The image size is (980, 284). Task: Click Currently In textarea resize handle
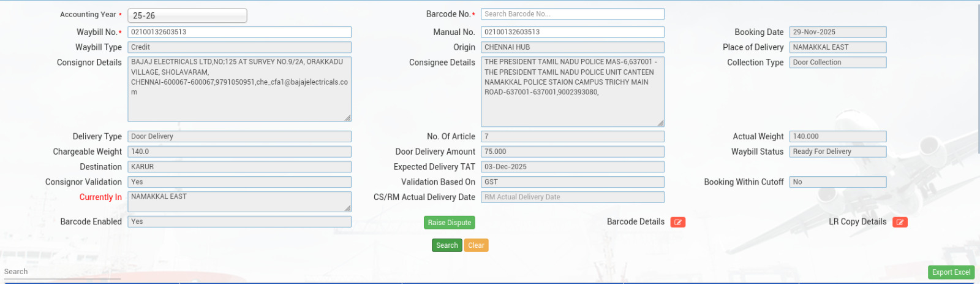pos(347,208)
